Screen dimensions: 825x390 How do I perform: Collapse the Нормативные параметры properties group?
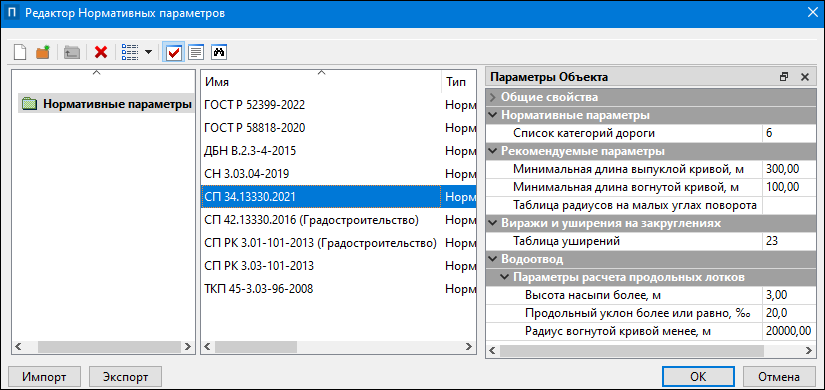coord(492,115)
